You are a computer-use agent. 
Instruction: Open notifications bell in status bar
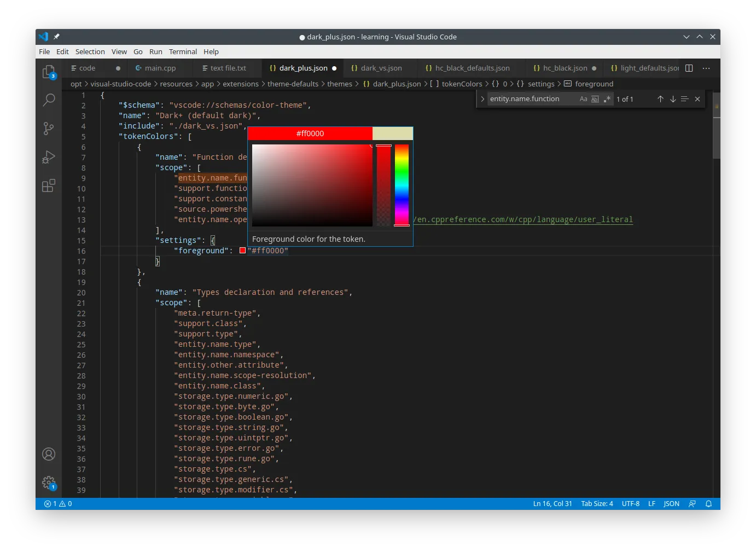tap(708, 504)
